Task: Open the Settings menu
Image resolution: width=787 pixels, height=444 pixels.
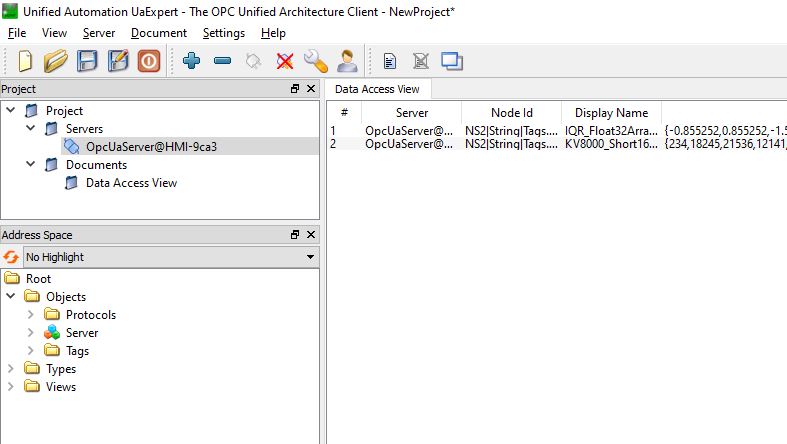Action: coord(224,33)
